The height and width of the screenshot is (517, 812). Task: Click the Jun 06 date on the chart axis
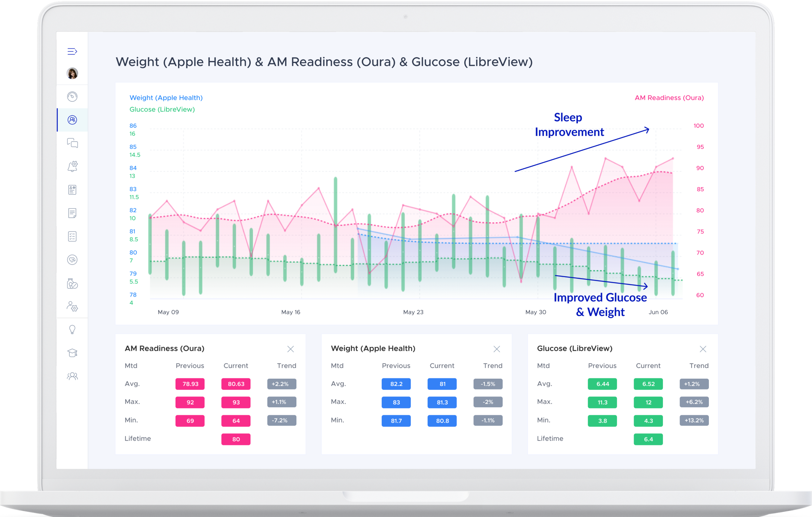658,312
